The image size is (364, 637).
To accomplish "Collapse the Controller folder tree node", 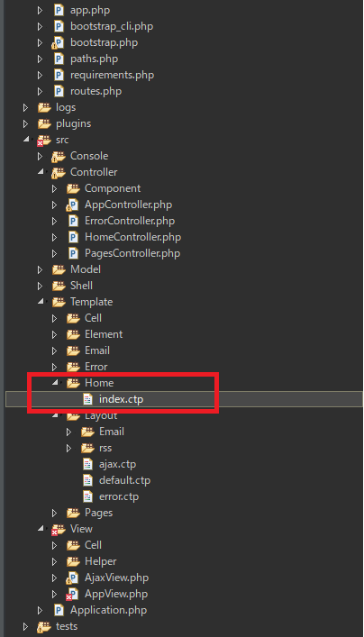I will pyautogui.click(x=41, y=172).
